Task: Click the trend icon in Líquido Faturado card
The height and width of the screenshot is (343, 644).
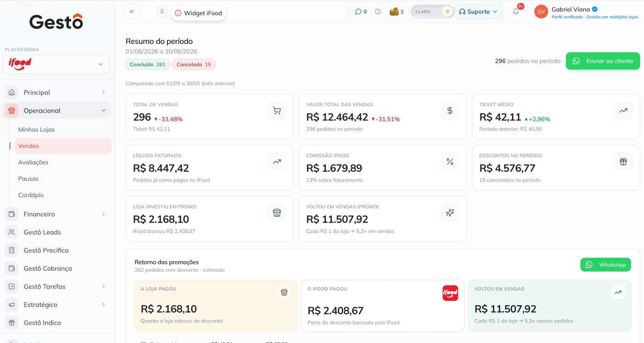Action: (277, 161)
